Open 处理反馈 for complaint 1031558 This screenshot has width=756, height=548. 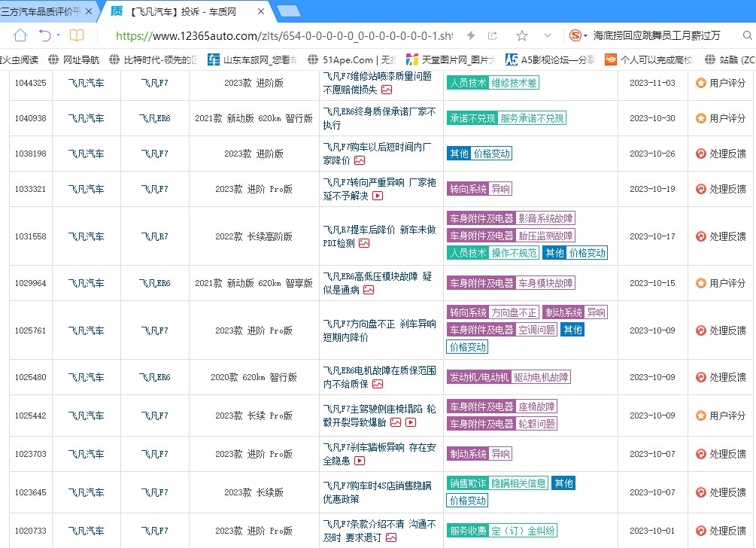pyautogui.click(x=721, y=236)
